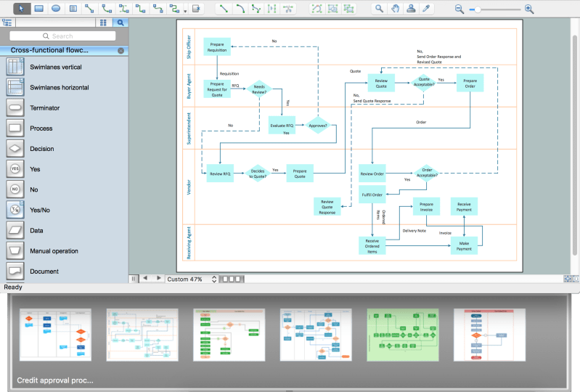Go to the previous page arrow
This screenshot has height=392, width=580.
145,278
